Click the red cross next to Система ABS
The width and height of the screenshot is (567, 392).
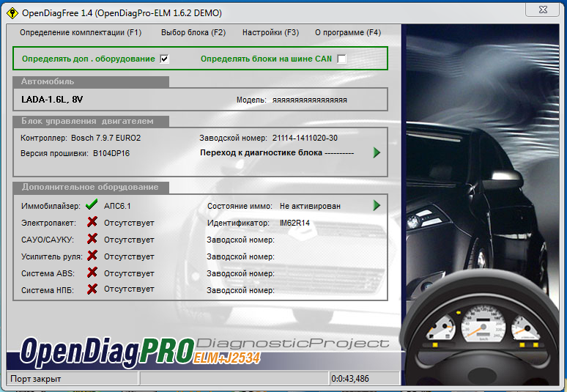[x=92, y=272]
